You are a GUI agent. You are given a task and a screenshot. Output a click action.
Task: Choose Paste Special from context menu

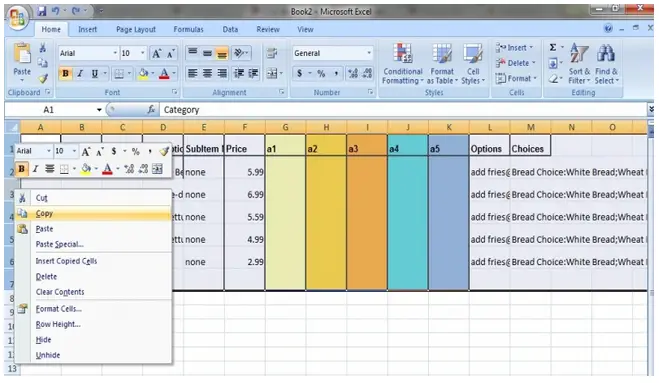point(93,244)
